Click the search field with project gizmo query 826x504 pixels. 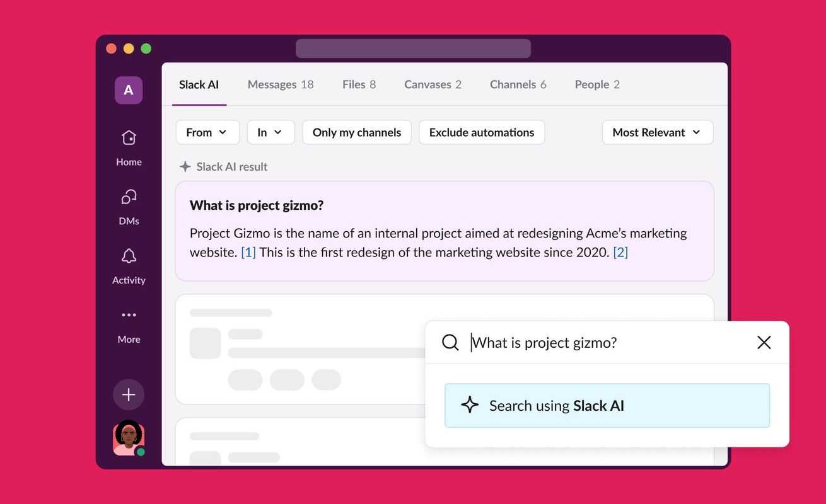pyautogui.click(x=607, y=342)
